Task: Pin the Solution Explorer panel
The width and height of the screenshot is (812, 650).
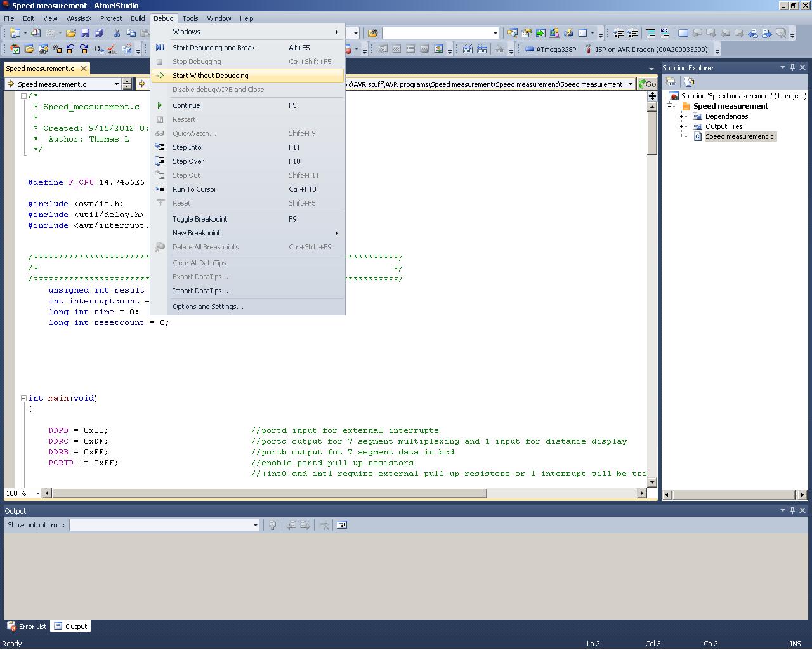Action: tap(792, 67)
